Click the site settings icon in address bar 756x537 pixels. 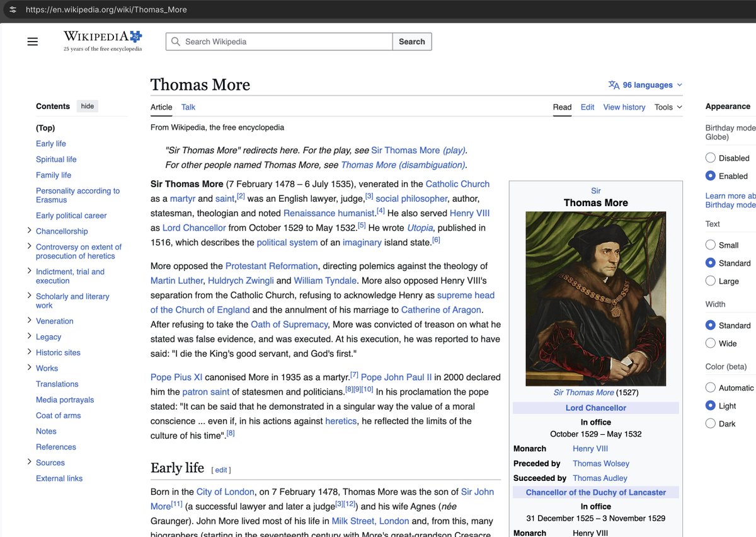click(13, 9)
